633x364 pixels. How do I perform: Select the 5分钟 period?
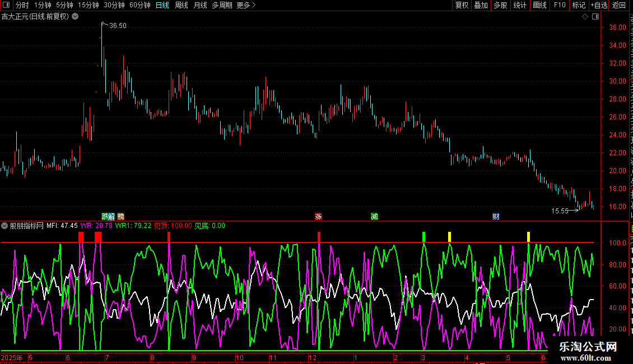click(64, 5)
